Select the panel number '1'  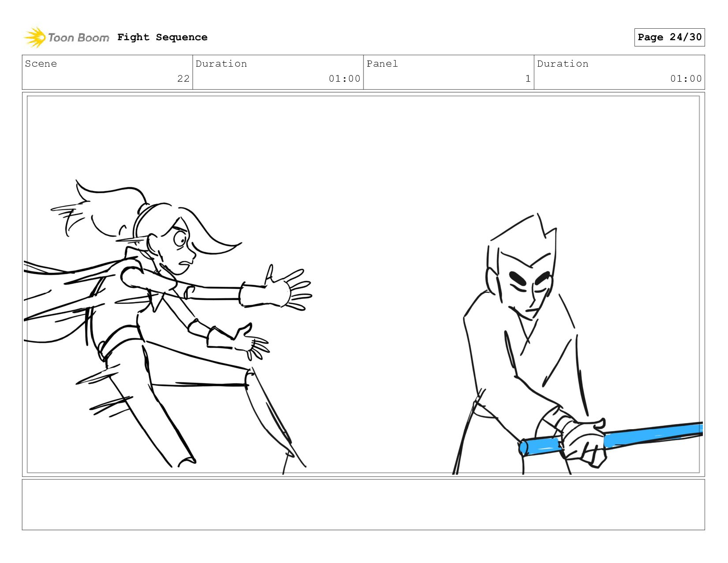(x=528, y=79)
